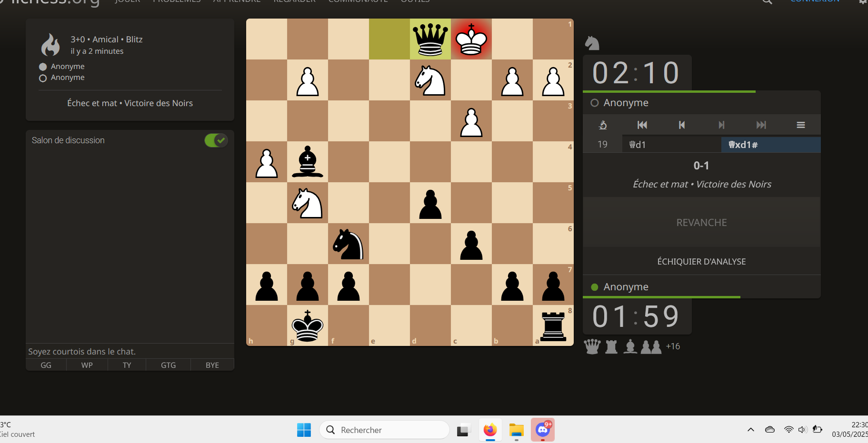Click the black pawn on f7
The width and height of the screenshot is (868, 443).
(x=349, y=285)
